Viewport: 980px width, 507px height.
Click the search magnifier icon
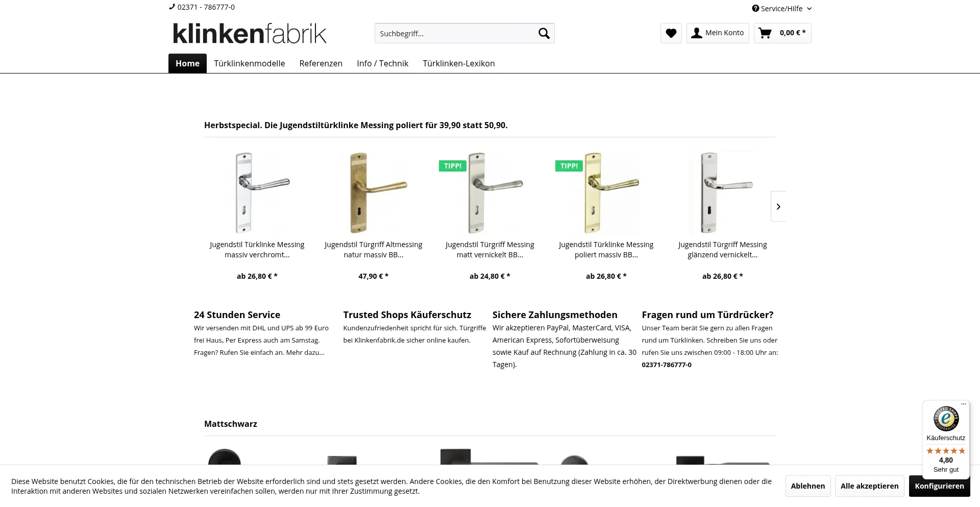(544, 34)
